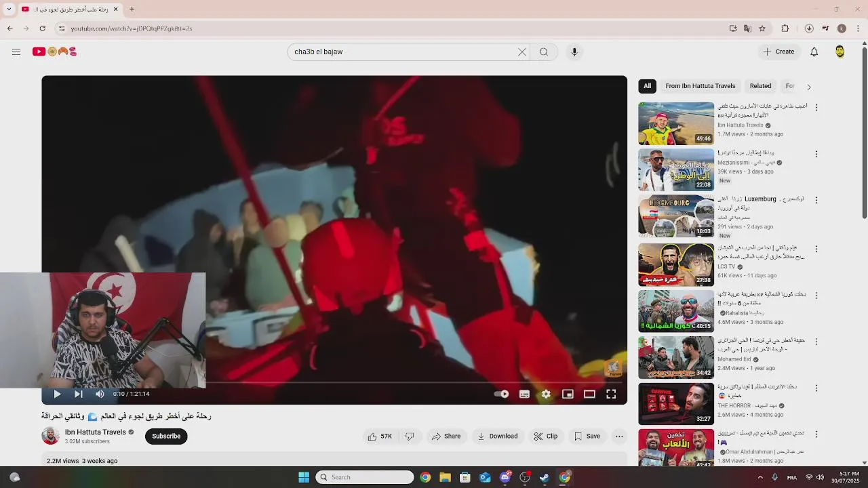Image resolution: width=868 pixels, height=488 pixels.
Task: Create a new video or post
Action: point(778,52)
